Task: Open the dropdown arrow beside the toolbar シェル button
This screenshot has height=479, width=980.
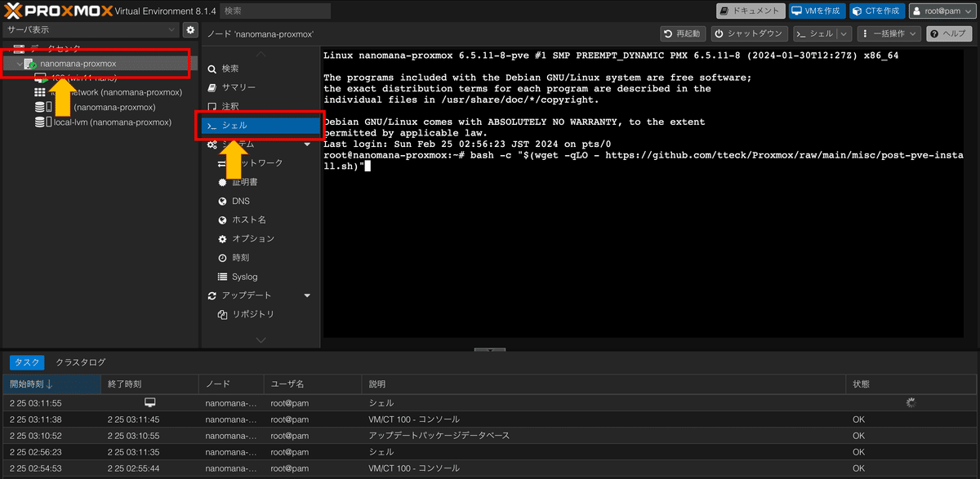Action: pyautogui.click(x=844, y=33)
